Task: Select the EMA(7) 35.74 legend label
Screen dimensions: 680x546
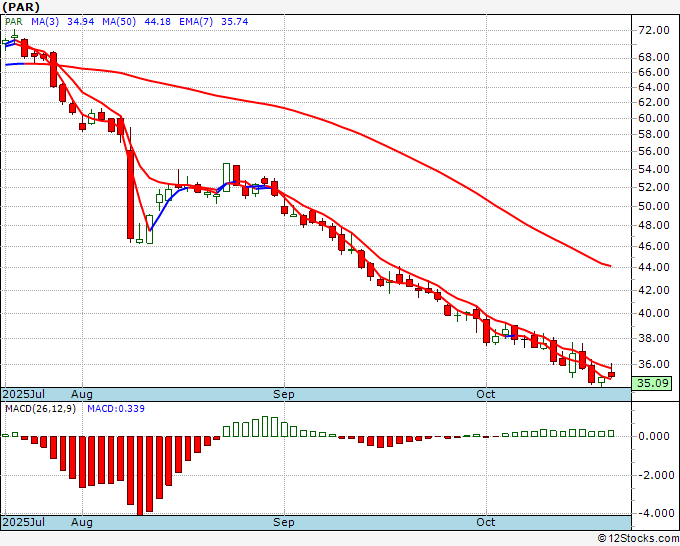Action: [169, 21]
